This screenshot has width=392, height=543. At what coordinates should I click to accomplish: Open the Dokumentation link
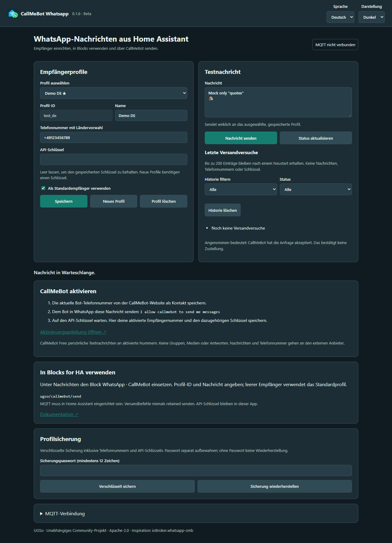click(59, 414)
